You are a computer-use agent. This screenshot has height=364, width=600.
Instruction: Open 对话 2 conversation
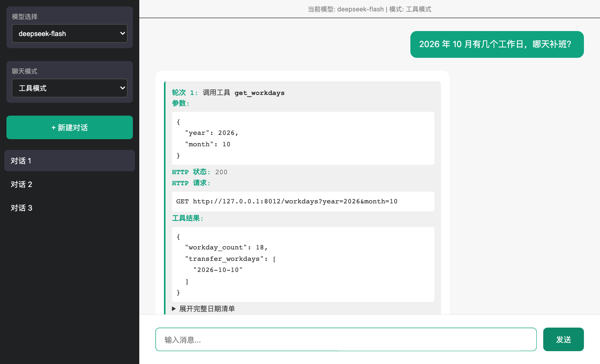70,184
